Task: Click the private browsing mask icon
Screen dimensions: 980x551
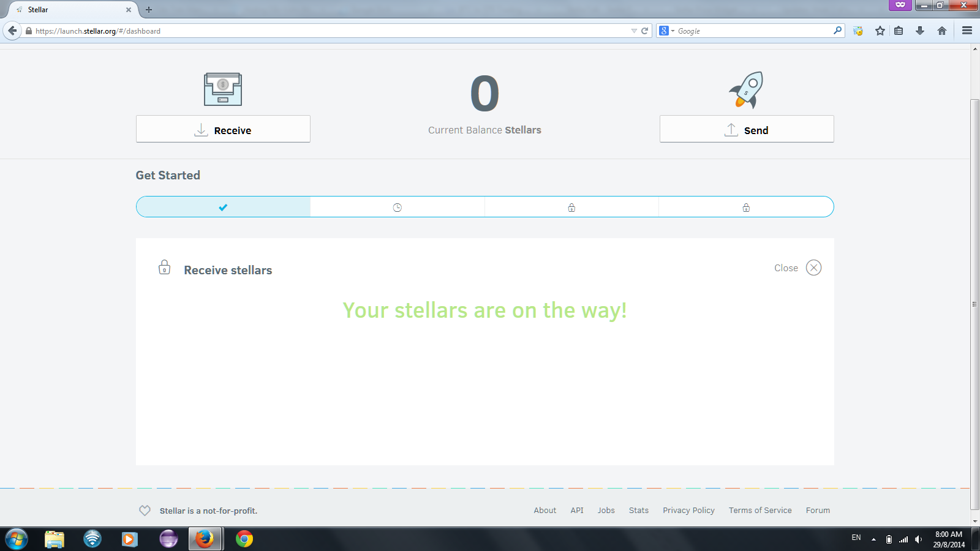Action: click(x=900, y=5)
